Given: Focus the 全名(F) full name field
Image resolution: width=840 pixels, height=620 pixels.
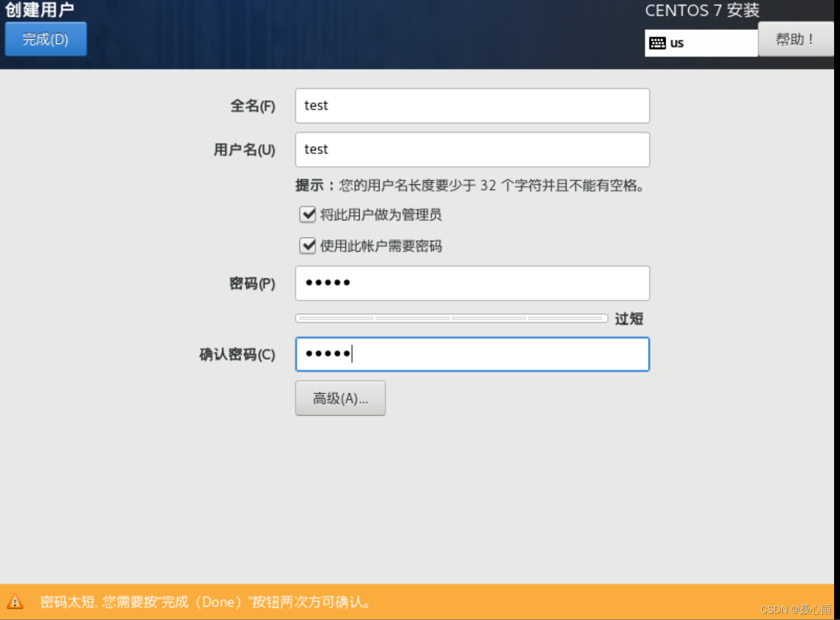Looking at the screenshot, I should pos(472,106).
